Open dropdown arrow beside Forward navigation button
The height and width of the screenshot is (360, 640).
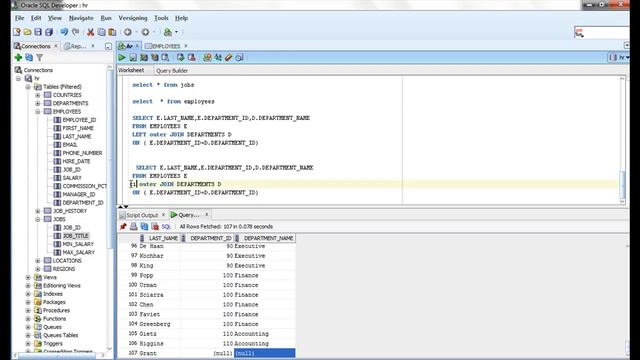pos(154,32)
